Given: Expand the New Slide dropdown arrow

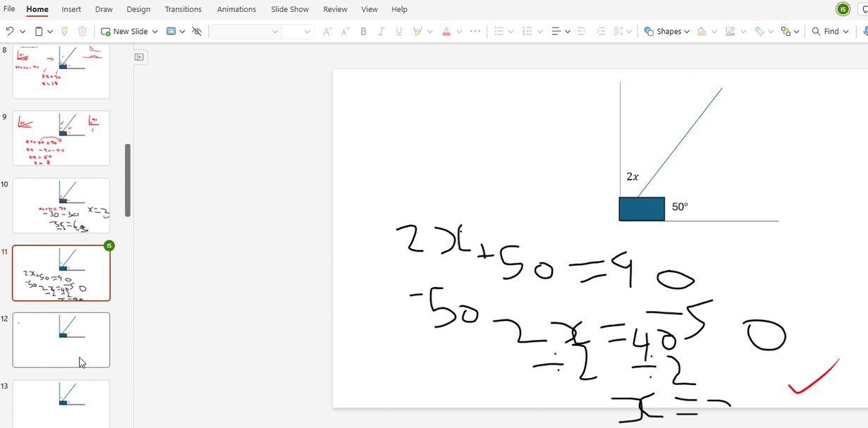Looking at the screenshot, I should (155, 31).
